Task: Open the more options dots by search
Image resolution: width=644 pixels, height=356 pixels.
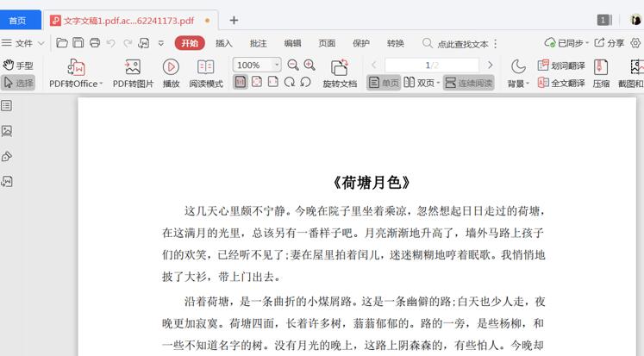Action: [x=496, y=43]
